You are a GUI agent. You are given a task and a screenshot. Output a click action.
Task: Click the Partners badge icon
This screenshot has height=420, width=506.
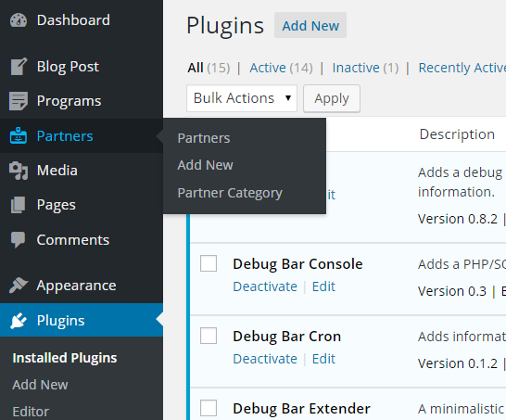[x=19, y=135]
